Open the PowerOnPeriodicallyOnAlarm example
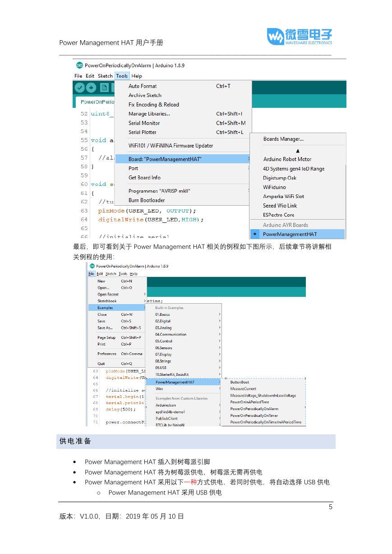 (263, 409)
